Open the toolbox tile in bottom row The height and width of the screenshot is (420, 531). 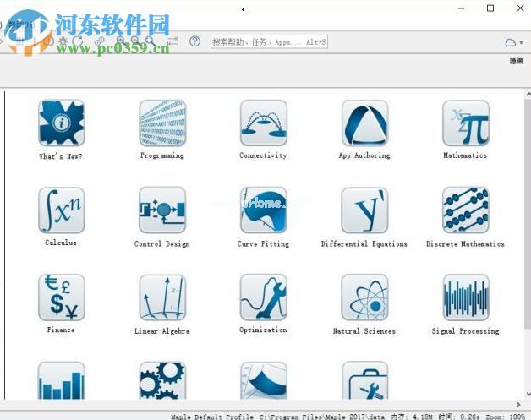tap(364, 380)
